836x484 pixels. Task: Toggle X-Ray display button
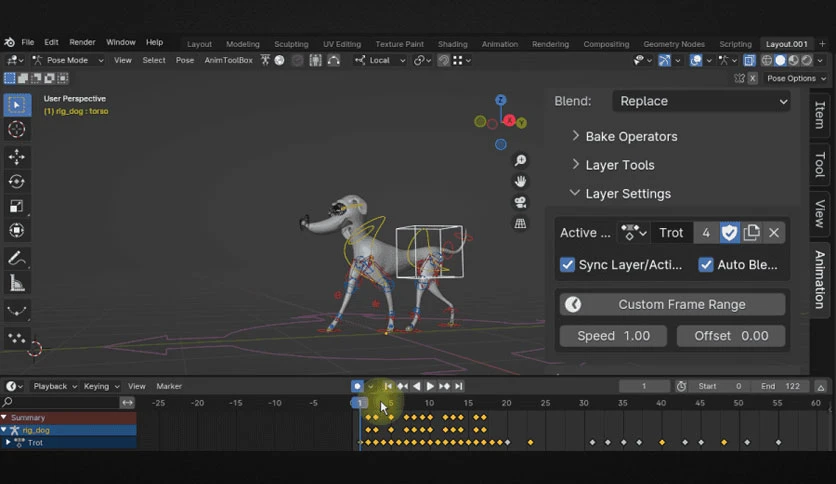click(749, 60)
